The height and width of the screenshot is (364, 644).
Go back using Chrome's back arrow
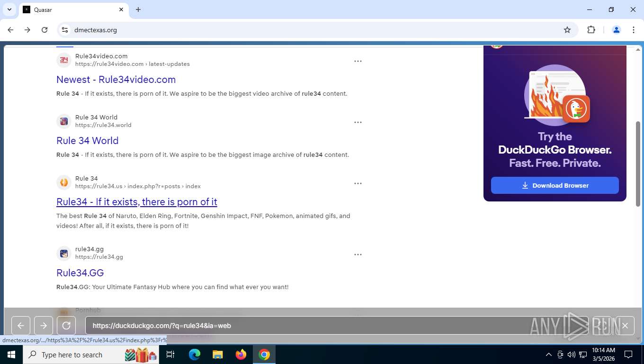(10, 30)
